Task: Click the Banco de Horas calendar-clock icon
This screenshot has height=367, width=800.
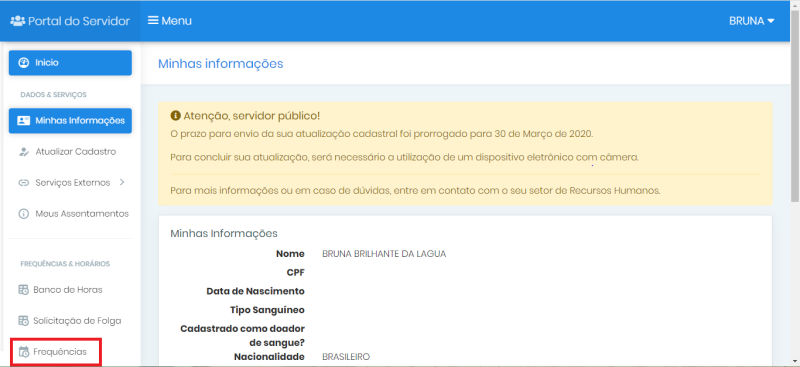Action: point(23,290)
